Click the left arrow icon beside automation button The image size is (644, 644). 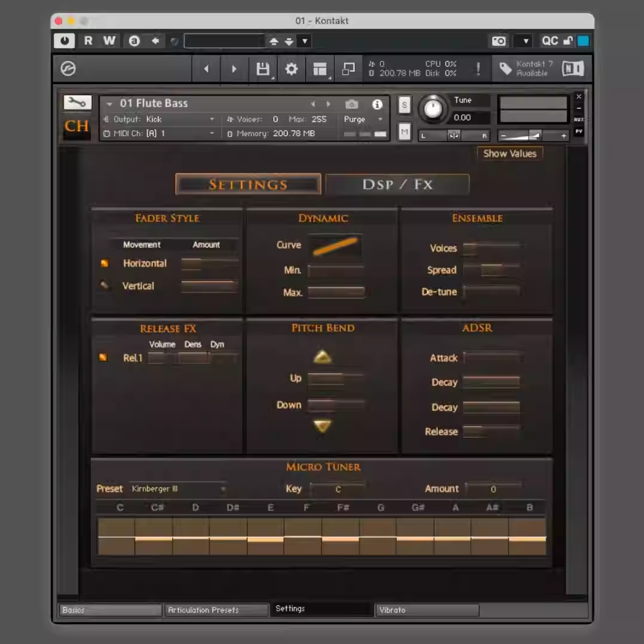pos(155,41)
